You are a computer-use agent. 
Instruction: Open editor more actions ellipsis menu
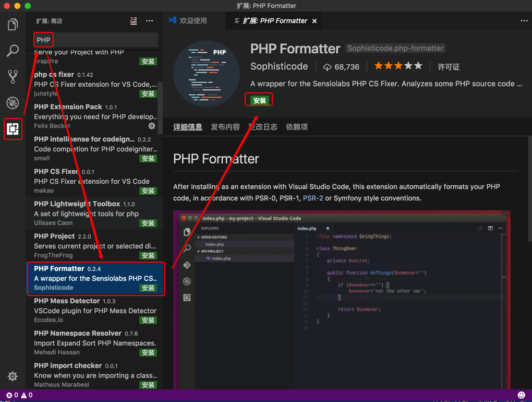524,21
